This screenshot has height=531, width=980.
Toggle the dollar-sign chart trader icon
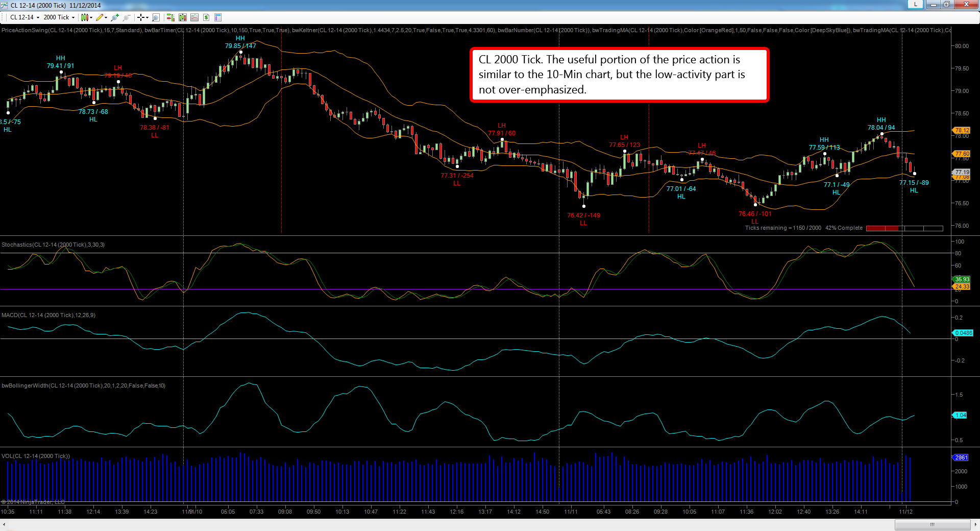click(206, 17)
